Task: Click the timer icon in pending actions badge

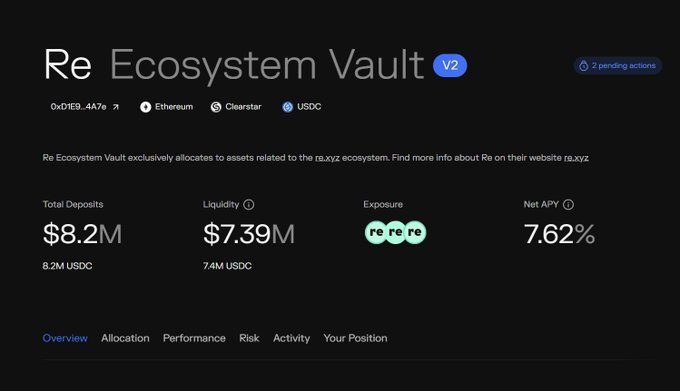Action: 584,66
